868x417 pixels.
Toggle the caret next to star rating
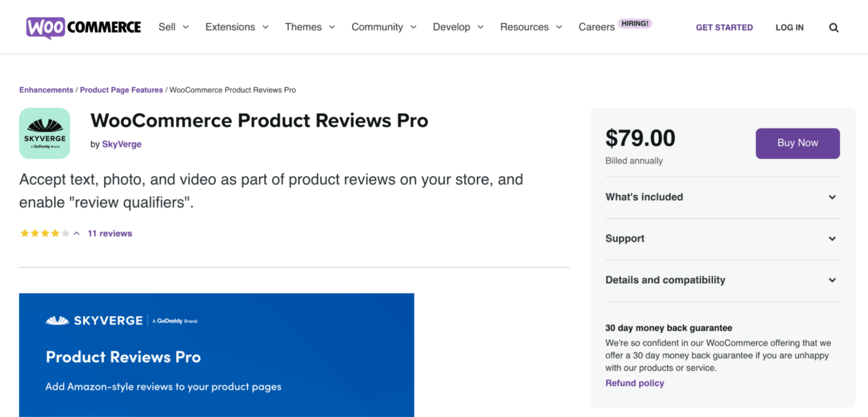(x=77, y=234)
